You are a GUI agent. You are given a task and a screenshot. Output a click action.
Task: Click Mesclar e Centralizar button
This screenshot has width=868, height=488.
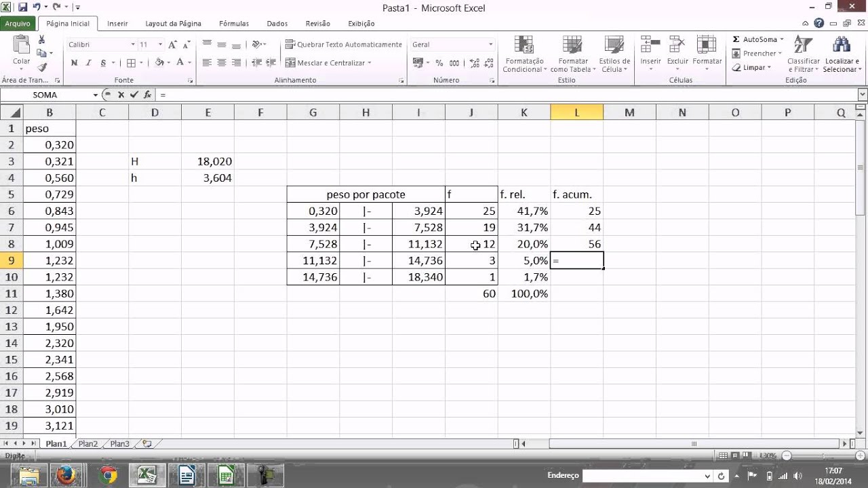click(325, 62)
